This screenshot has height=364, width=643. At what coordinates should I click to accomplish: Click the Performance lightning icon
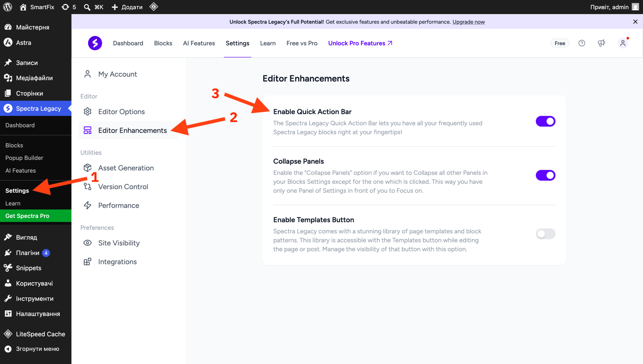click(x=87, y=205)
